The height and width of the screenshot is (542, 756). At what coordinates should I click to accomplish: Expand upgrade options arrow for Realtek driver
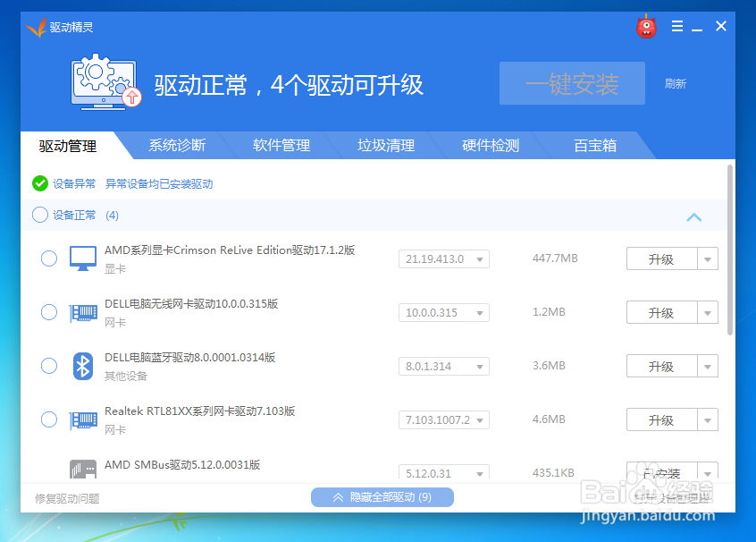[x=708, y=419]
